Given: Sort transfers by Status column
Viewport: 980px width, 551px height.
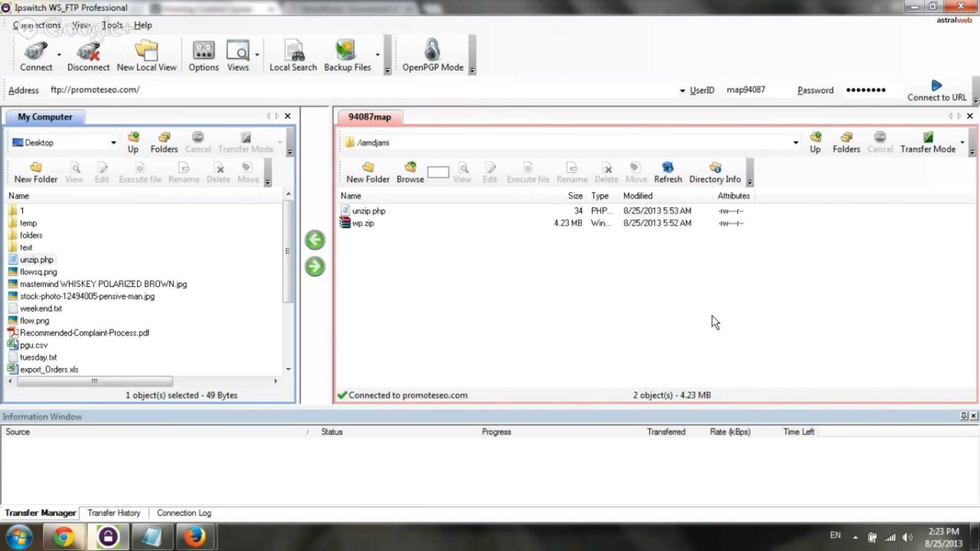Looking at the screenshot, I should pyautogui.click(x=332, y=432).
